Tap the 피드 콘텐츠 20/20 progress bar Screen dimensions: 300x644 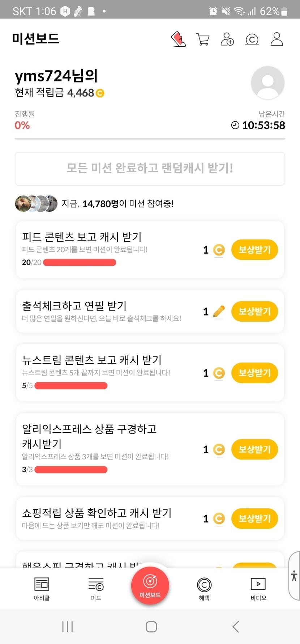click(80, 262)
